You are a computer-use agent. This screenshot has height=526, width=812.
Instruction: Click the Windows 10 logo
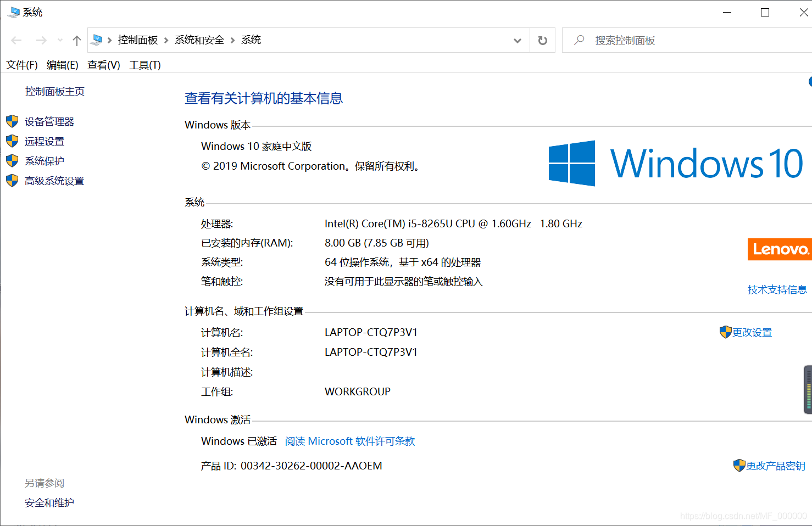tap(676, 163)
